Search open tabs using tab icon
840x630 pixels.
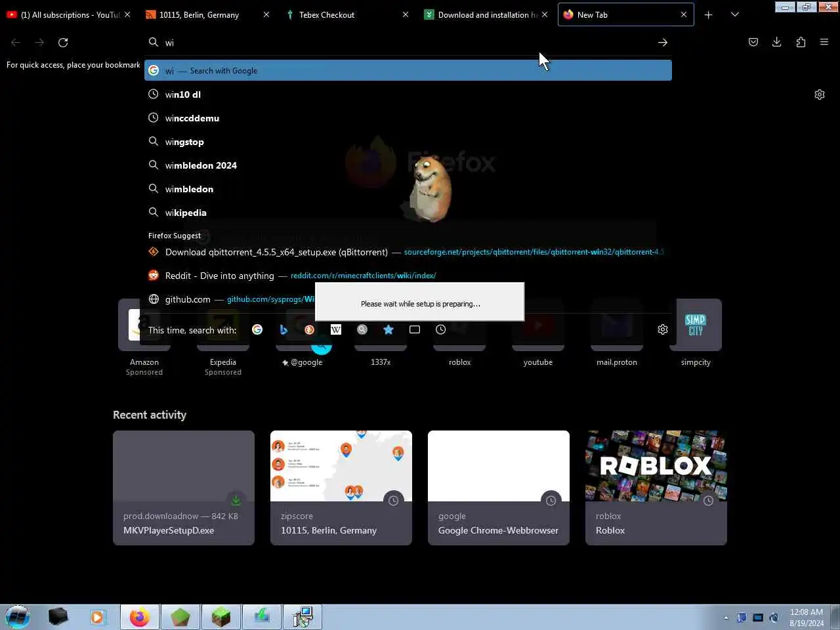click(415, 329)
